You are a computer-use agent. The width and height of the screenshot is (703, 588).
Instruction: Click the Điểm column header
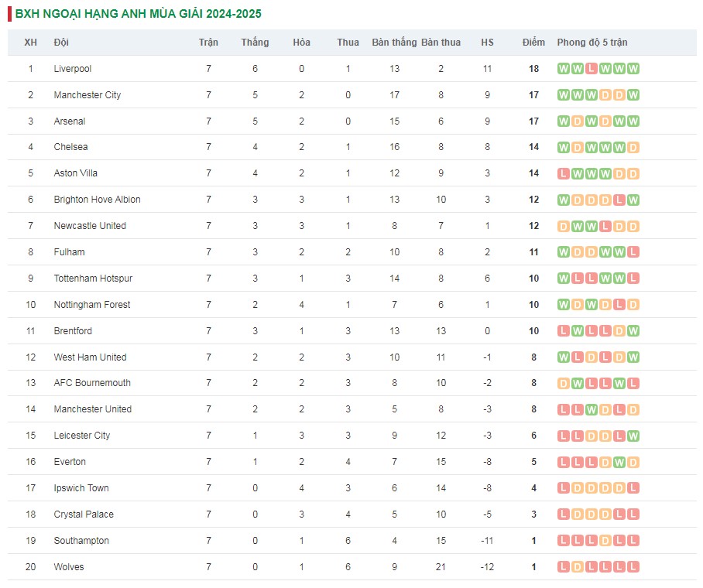533,42
